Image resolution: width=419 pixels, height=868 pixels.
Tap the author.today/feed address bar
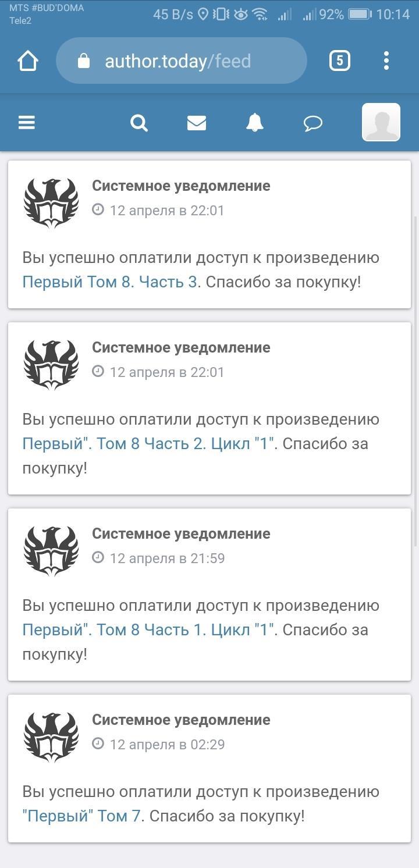192,61
